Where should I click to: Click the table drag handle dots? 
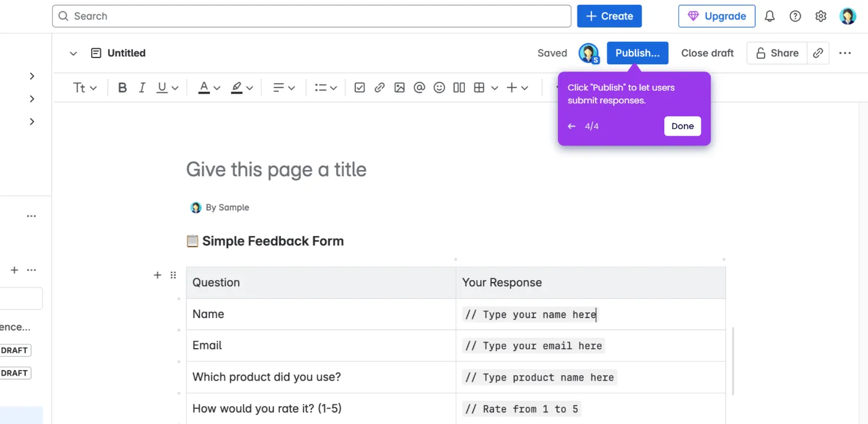tap(173, 275)
